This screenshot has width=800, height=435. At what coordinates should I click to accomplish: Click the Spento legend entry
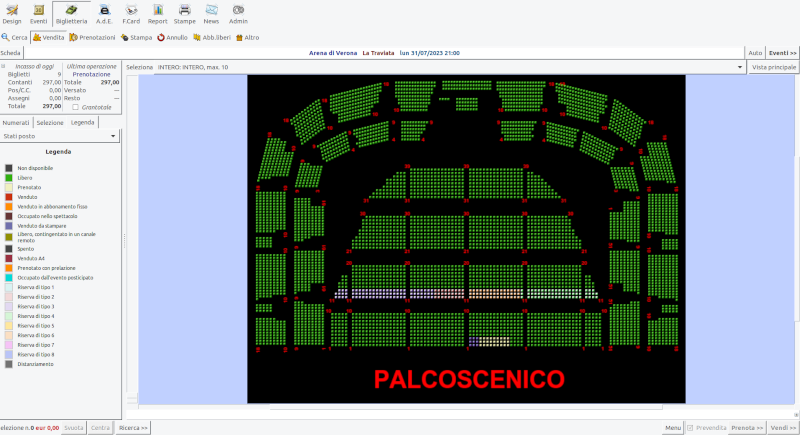pos(26,249)
